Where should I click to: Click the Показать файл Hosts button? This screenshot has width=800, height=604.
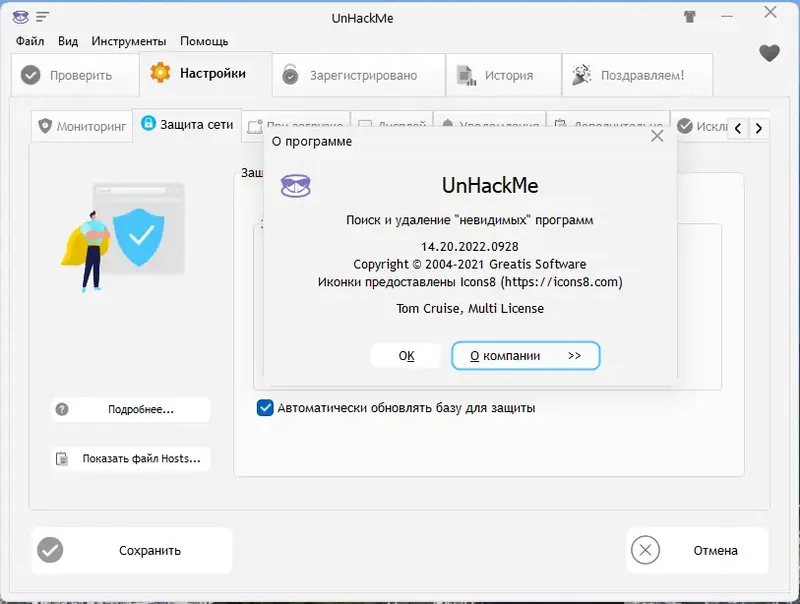pos(130,459)
